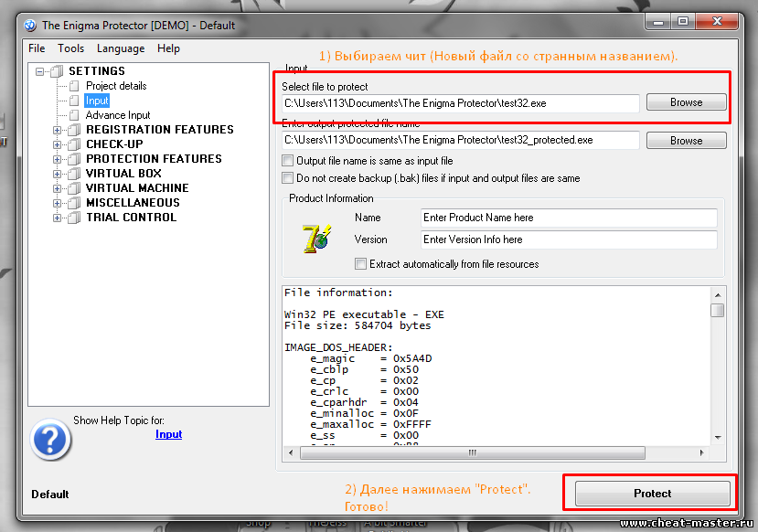Select the VIRTUAL BOX tree item
The image size is (758, 532).
[x=123, y=173]
